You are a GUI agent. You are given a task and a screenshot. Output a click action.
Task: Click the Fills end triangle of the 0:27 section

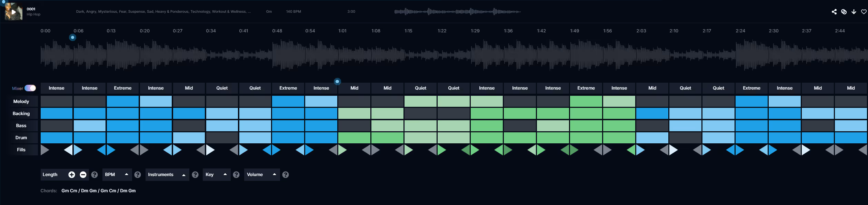[x=201, y=150]
